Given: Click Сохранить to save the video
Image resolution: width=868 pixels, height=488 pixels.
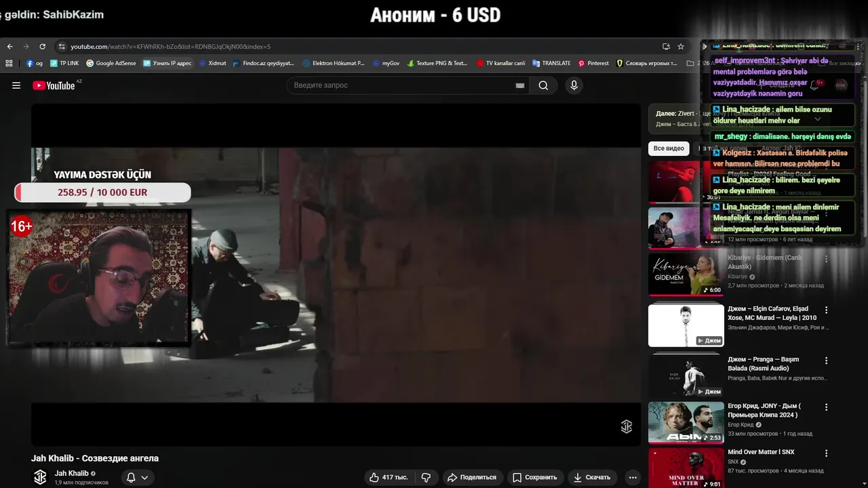Looking at the screenshot, I should 535,477.
